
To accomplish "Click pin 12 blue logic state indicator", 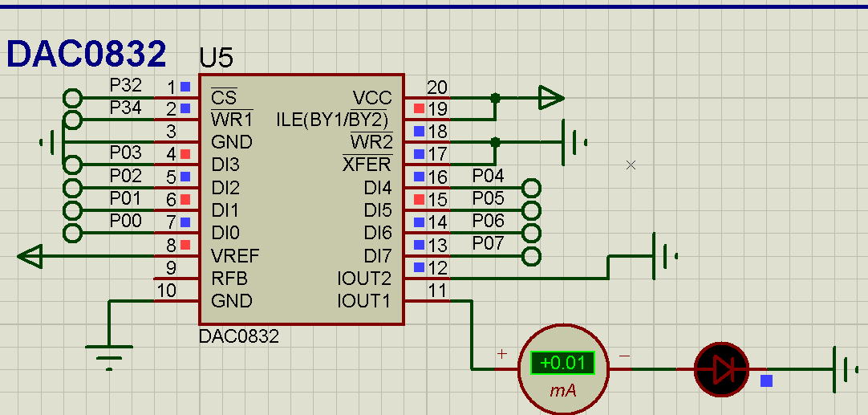I will (x=419, y=267).
